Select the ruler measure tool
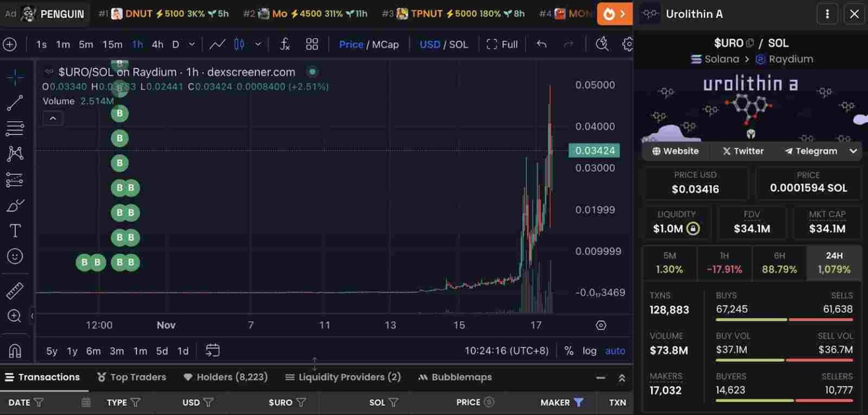Image resolution: width=868 pixels, height=415 pixels. [15, 291]
